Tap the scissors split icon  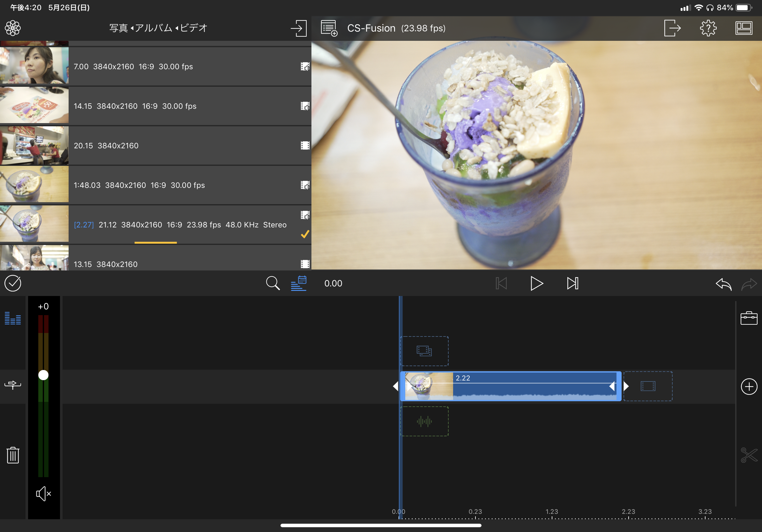pos(749,455)
